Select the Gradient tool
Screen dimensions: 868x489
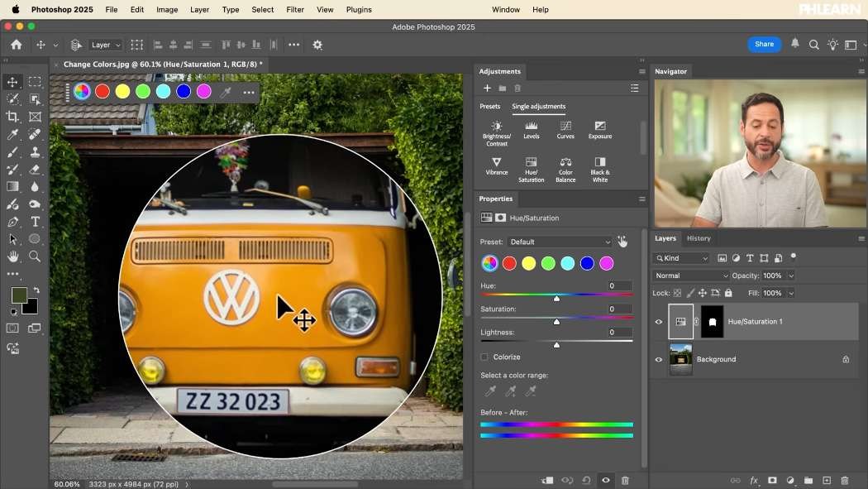coord(12,187)
